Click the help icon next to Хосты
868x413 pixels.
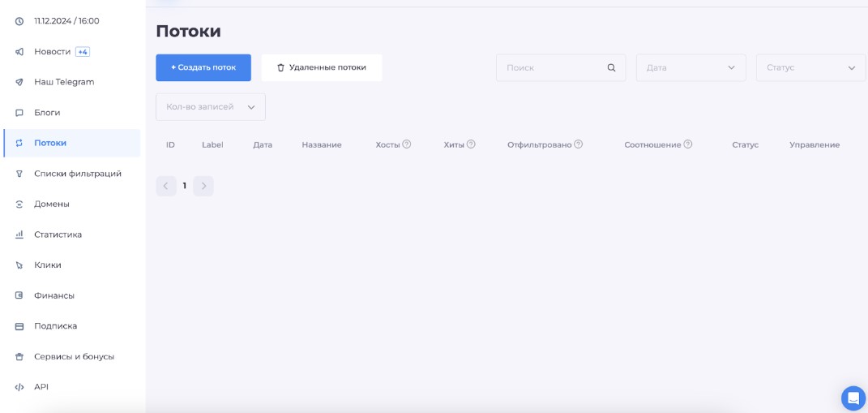tap(407, 144)
